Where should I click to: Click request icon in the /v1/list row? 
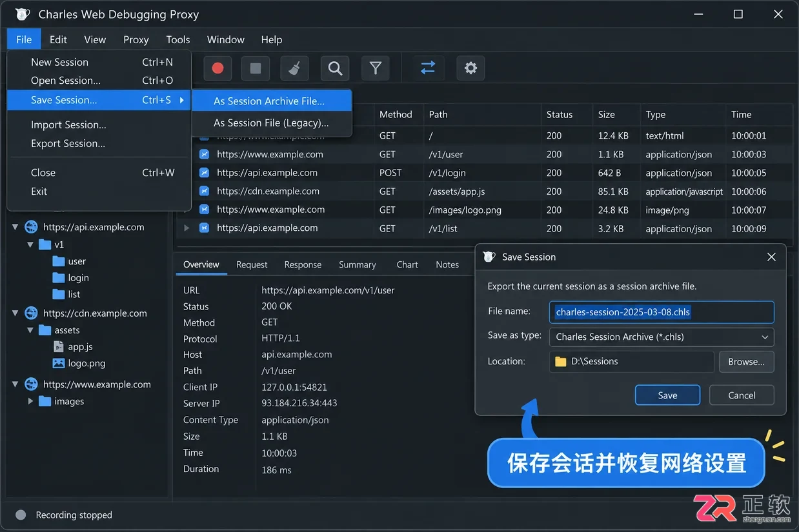pos(204,228)
